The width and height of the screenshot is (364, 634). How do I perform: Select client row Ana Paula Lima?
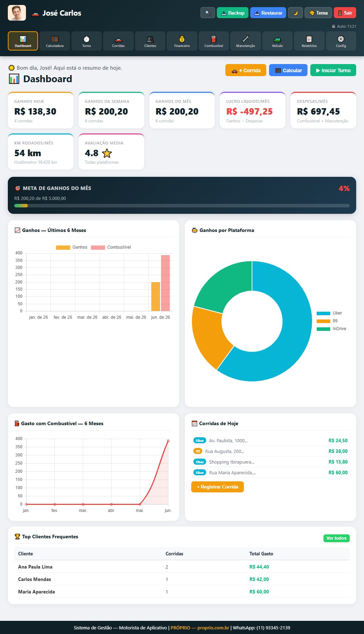pos(182,567)
